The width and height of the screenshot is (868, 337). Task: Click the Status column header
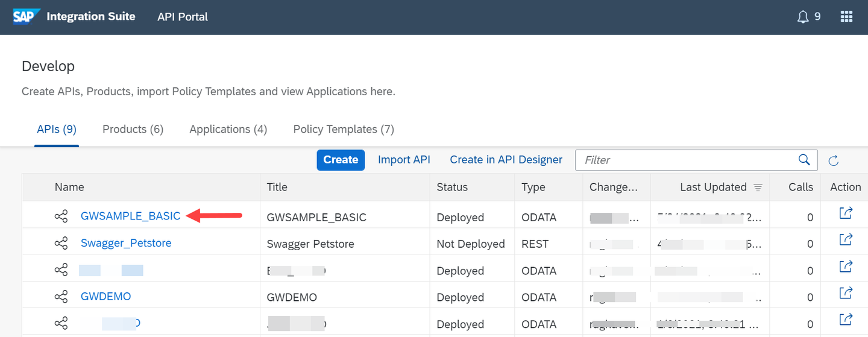click(x=452, y=187)
